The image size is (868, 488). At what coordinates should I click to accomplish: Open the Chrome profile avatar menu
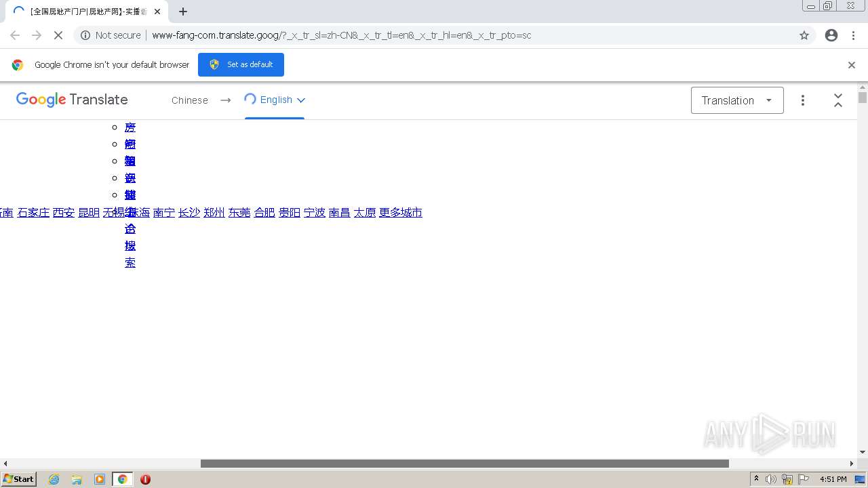[x=831, y=35]
